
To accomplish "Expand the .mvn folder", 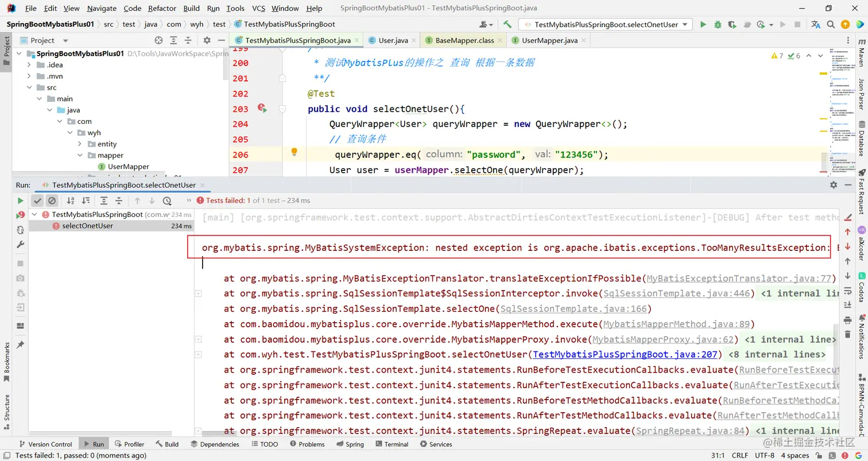I will (x=29, y=76).
